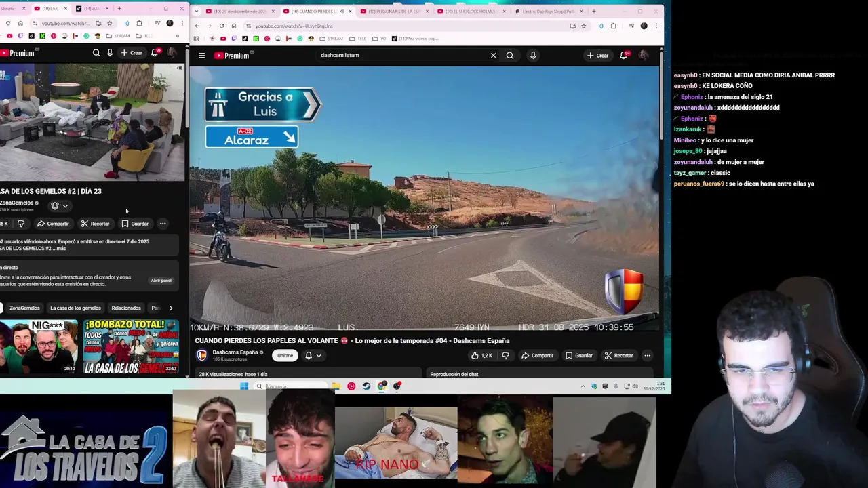Bookmark page with star in right browser
868x488 pixels.
[x=583, y=26]
